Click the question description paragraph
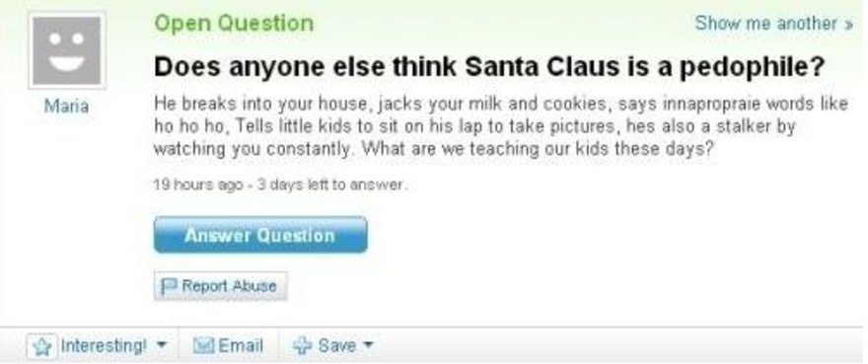Screen dimensions: 868x364 (501, 126)
